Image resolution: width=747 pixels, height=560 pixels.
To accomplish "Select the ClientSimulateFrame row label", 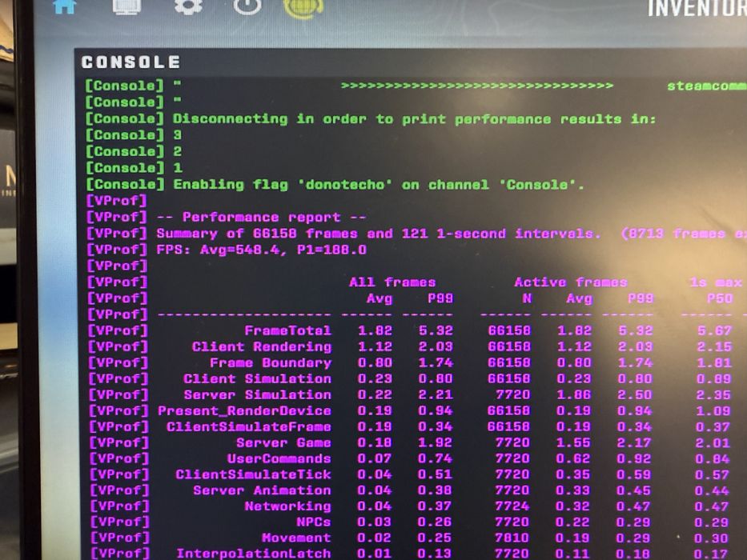I will [249, 426].
